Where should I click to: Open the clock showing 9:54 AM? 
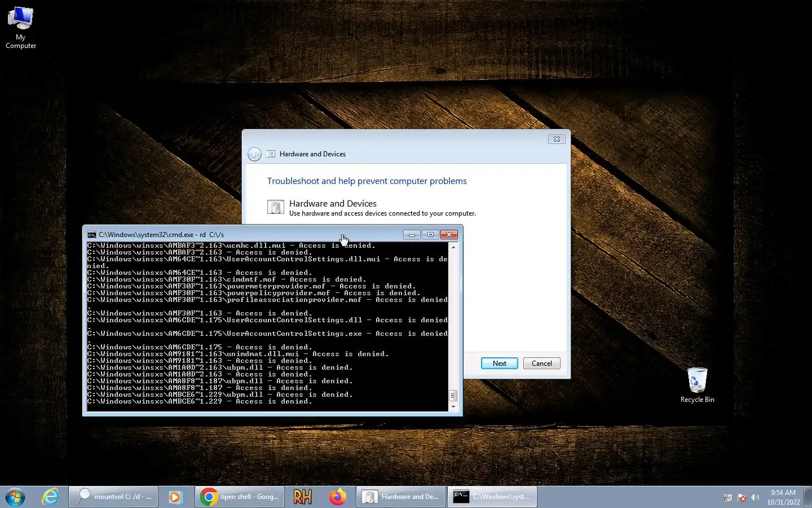coord(783,497)
